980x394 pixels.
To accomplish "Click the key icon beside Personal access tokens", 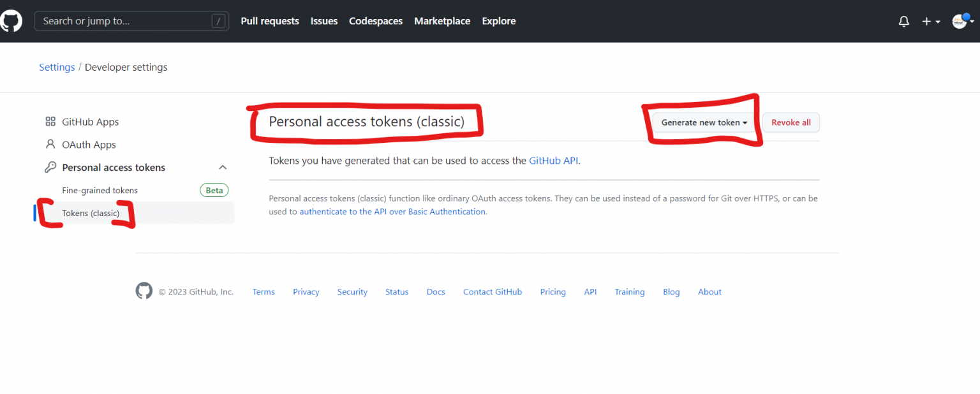I will pos(50,168).
